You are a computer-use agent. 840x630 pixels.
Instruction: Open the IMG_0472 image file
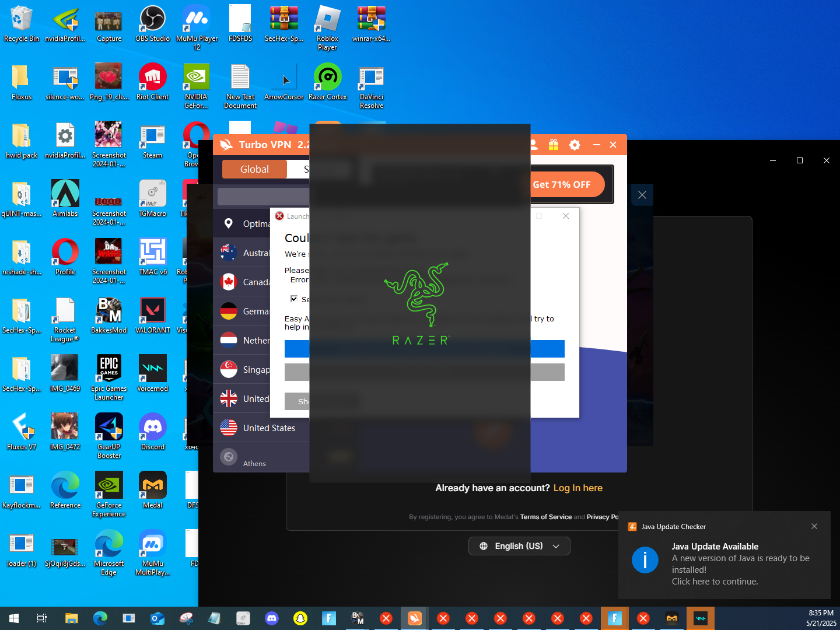(65, 432)
